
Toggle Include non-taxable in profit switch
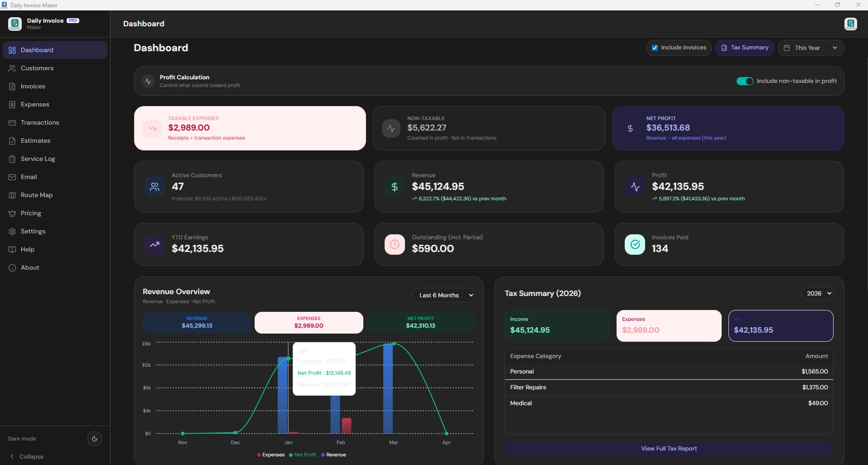[744, 81]
